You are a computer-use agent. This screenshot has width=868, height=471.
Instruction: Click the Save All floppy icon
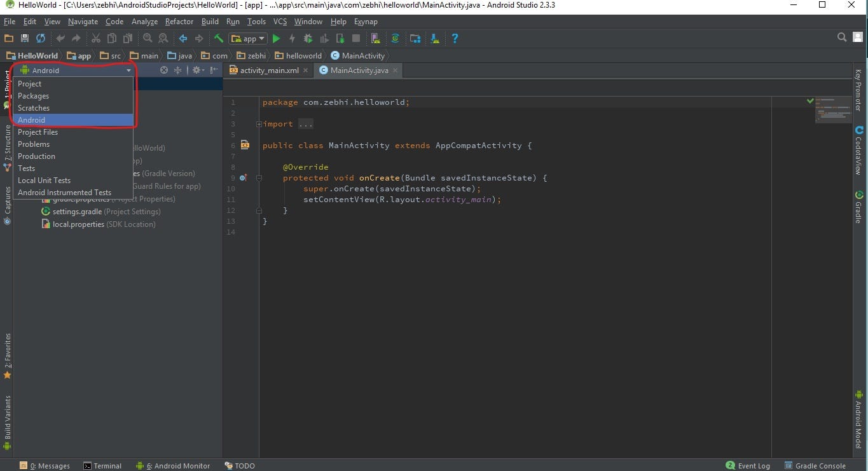(x=25, y=38)
